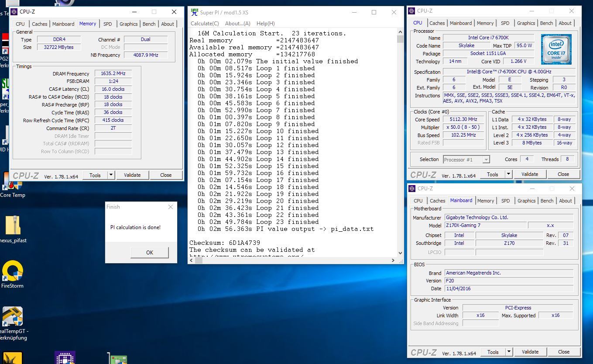Image resolution: width=593 pixels, height=364 pixels.
Task: Click the 'PI calculation is done!' message
Action: (135, 227)
